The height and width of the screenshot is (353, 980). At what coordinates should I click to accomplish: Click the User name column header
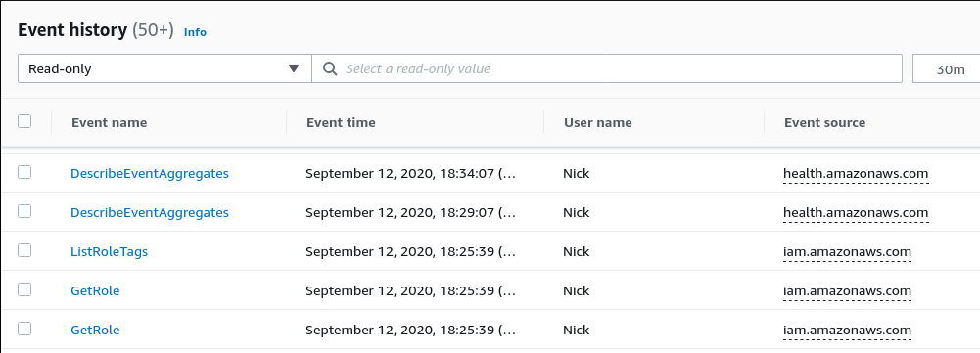tap(598, 122)
